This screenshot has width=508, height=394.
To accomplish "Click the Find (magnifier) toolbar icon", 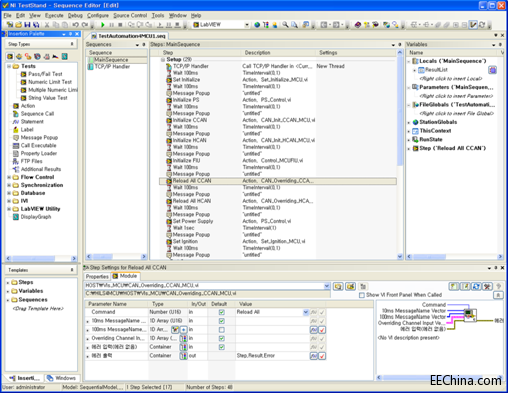I will click(285, 25).
